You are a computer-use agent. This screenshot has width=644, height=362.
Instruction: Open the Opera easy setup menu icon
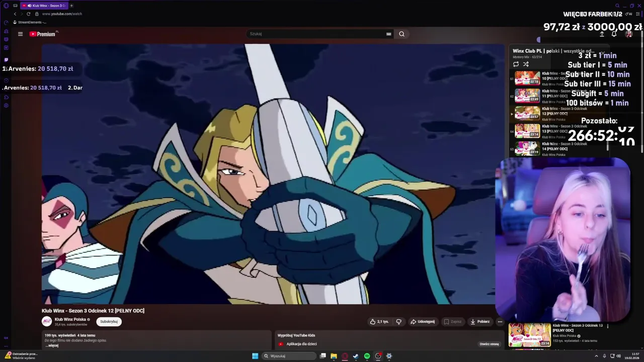tap(637, 14)
